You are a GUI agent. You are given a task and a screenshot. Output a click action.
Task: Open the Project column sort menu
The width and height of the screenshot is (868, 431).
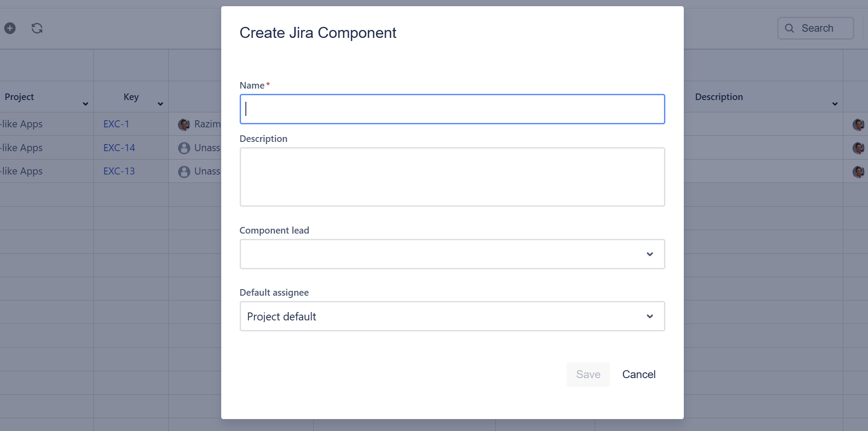pyautogui.click(x=85, y=104)
